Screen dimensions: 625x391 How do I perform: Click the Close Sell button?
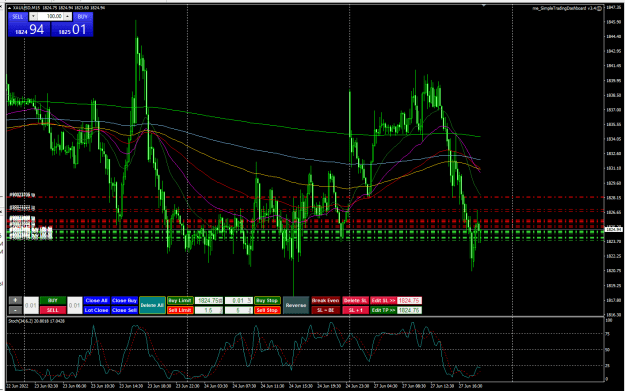[x=124, y=310]
